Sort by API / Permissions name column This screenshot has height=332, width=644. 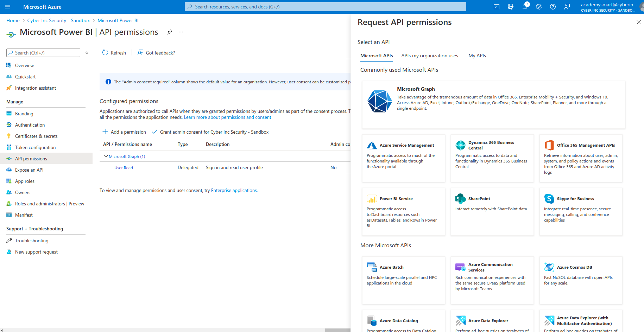coord(127,144)
